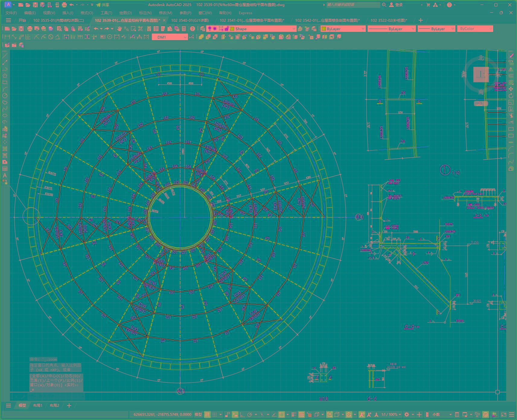Viewport: 517px width, 420px height.
Task: Toggle Lineweight display in status bar
Action: (x=294, y=415)
